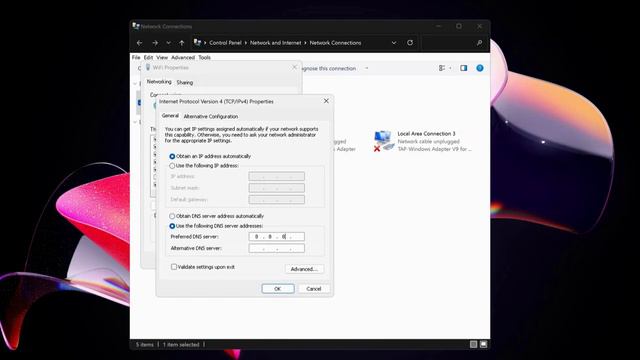The height and width of the screenshot is (360, 640).
Task: Select the Networking tab in WiFi Properties
Action: [159, 82]
